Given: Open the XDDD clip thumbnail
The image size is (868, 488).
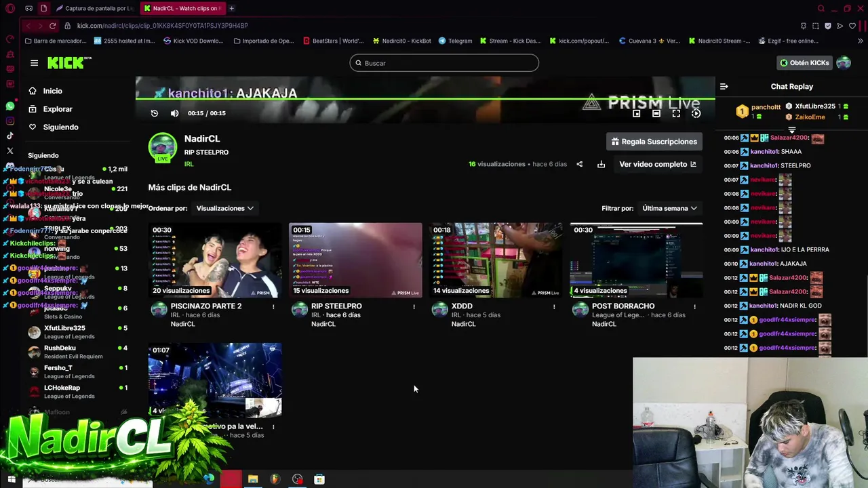Looking at the screenshot, I should (x=496, y=260).
